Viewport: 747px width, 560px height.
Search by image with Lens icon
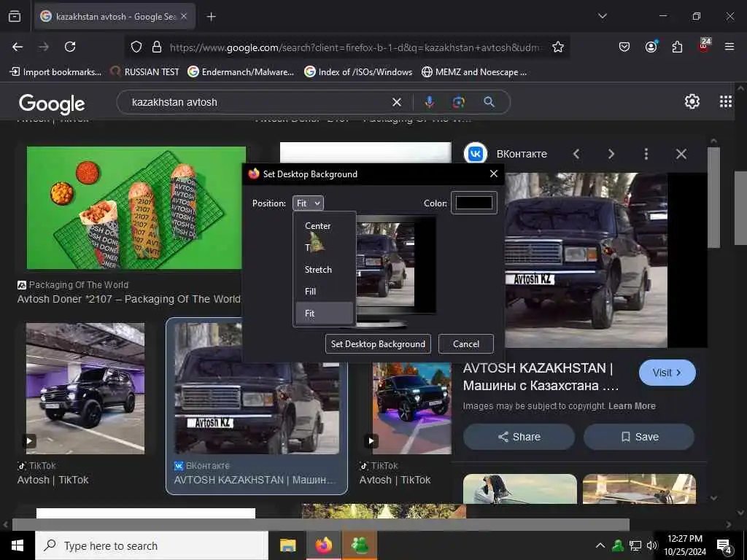(x=458, y=102)
